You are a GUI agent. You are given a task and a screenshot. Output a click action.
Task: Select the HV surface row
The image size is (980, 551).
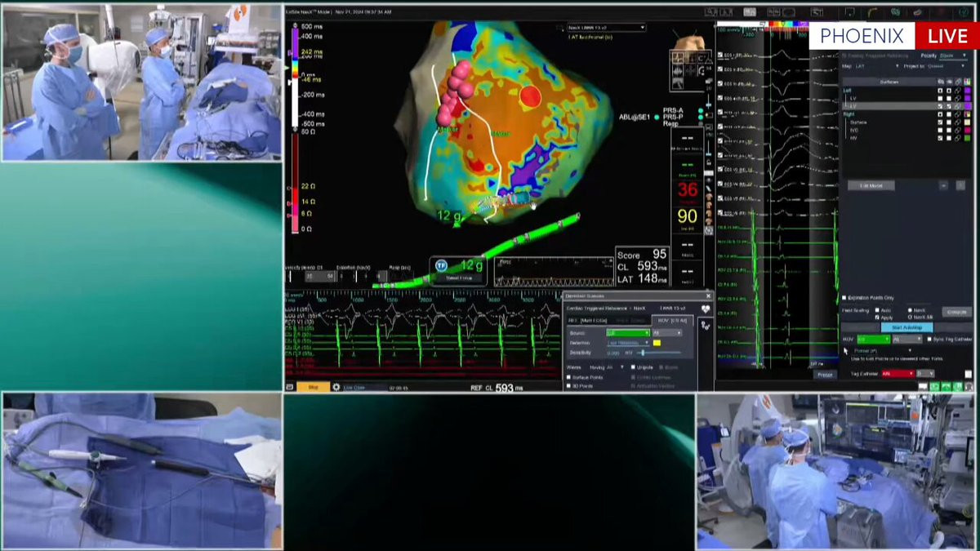pyautogui.click(x=853, y=138)
